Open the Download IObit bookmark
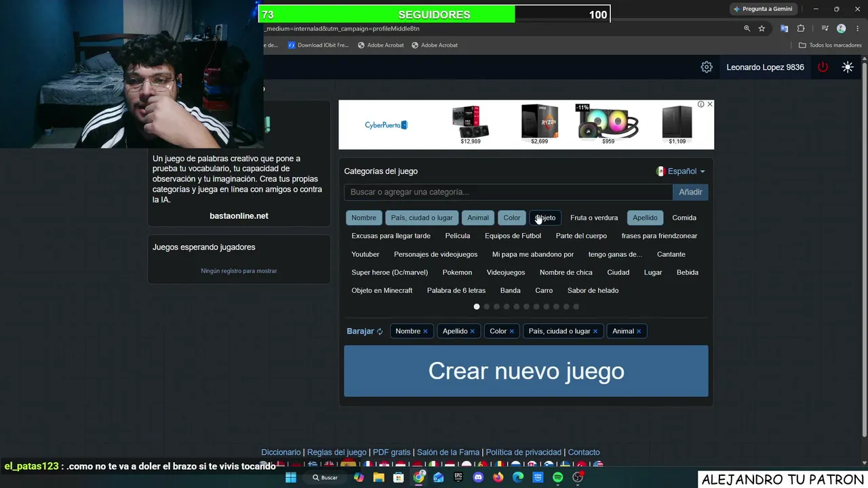 point(318,45)
